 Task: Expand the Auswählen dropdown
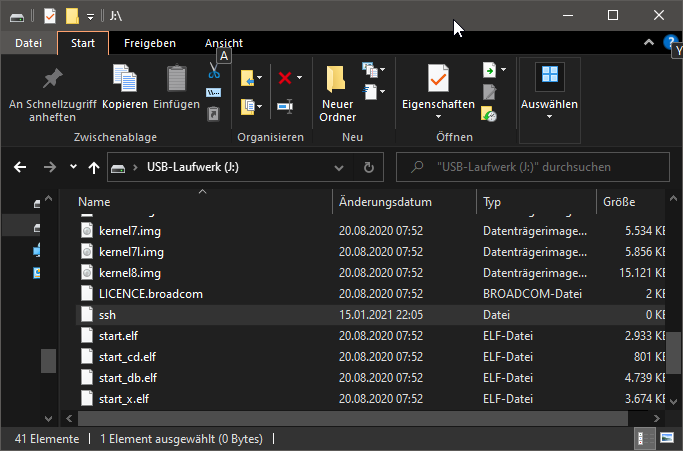click(549, 117)
